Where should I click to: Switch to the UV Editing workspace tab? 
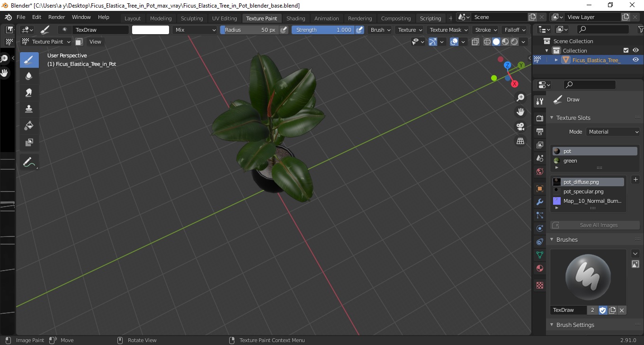click(224, 18)
